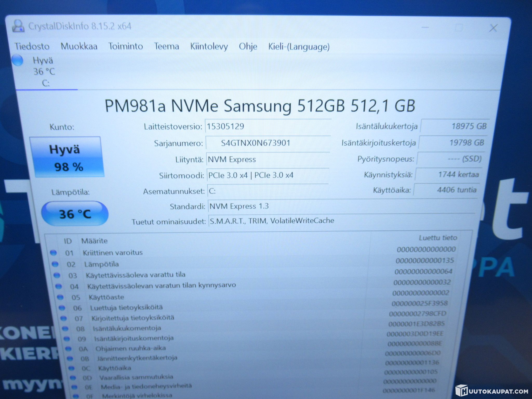Image resolution: width=532 pixels, height=399 pixels.
Task: Click the Standardi field NVM Express 1.3
Action: [342, 206]
